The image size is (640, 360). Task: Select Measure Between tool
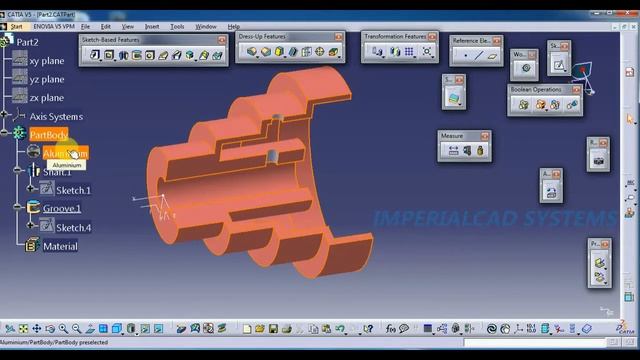(x=453, y=151)
